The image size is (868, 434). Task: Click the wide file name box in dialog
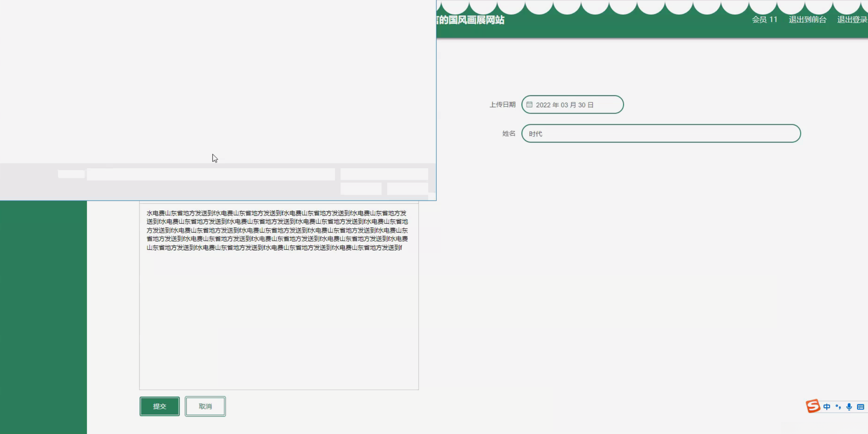click(211, 174)
